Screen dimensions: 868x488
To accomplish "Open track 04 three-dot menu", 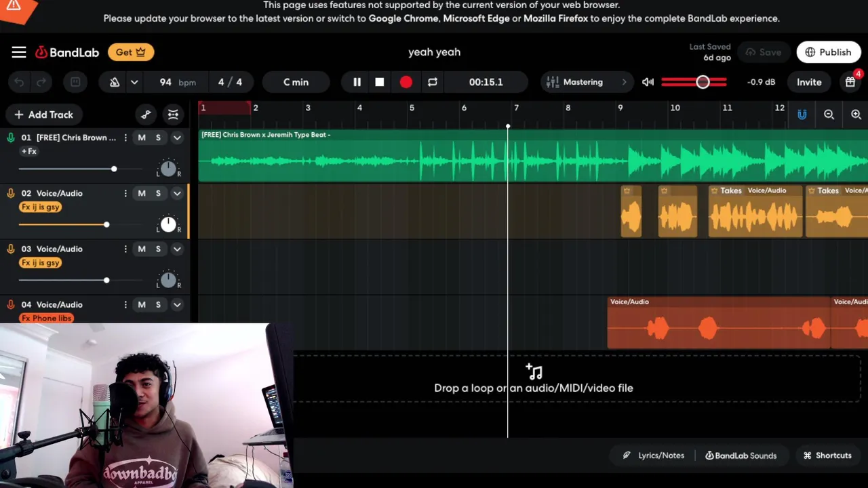I will click(x=125, y=304).
